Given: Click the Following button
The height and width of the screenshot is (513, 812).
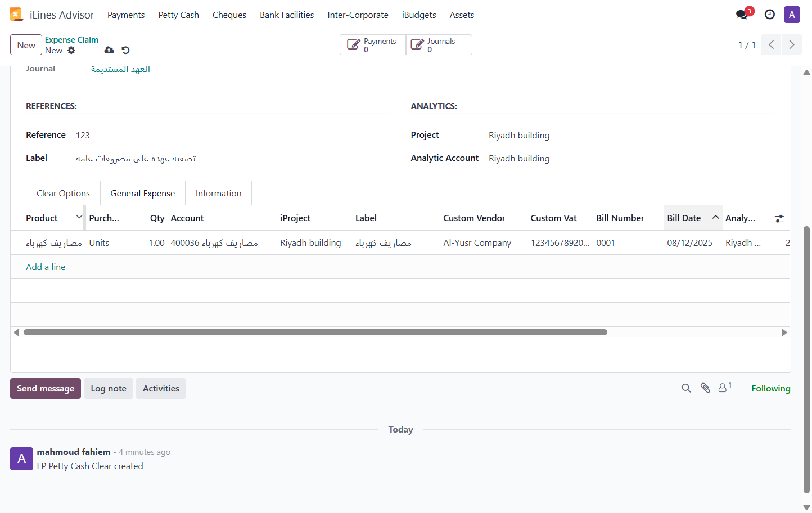Looking at the screenshot, I should pos(770,388).
